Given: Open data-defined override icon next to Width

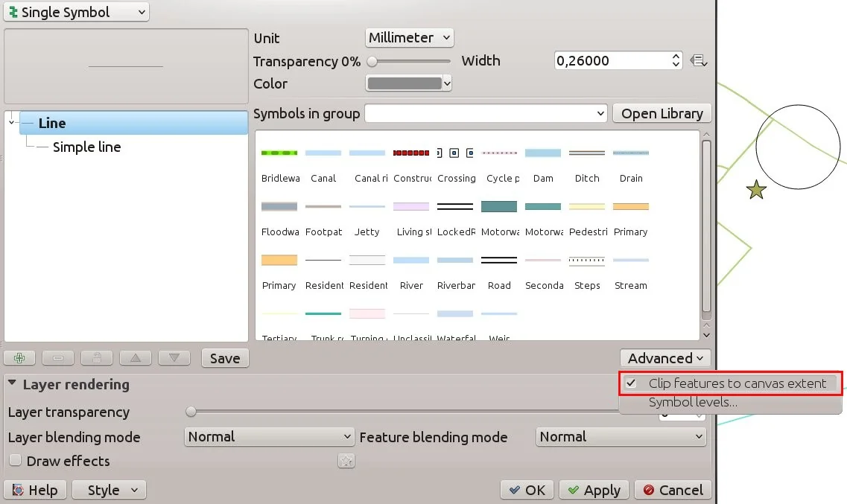Looking at the screenshot, I should (698, 61).
